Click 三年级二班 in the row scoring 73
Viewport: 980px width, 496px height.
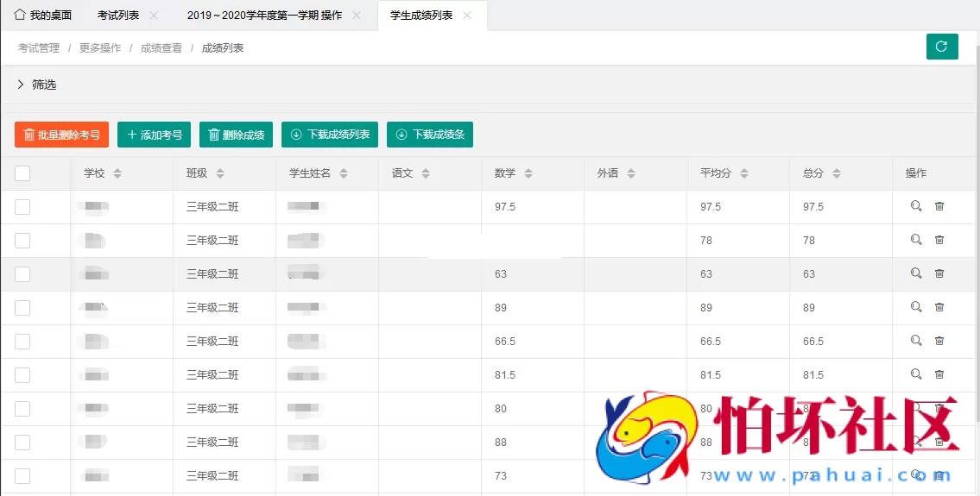[212, 476]
